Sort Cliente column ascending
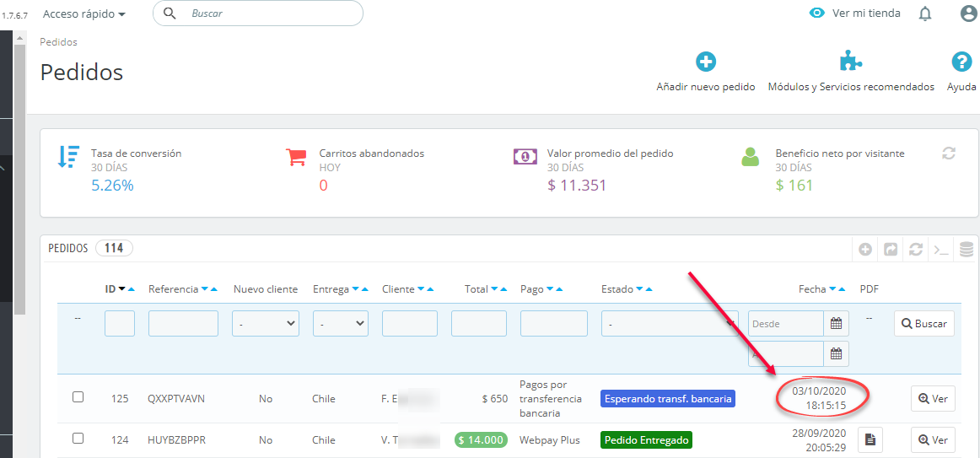This screenshot has height=458, width=980. tap(429, 289)
